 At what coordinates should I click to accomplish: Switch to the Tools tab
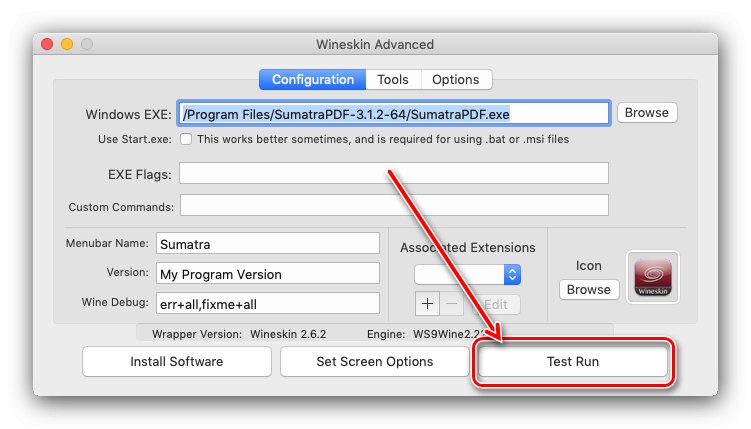(x=393, y=79)
